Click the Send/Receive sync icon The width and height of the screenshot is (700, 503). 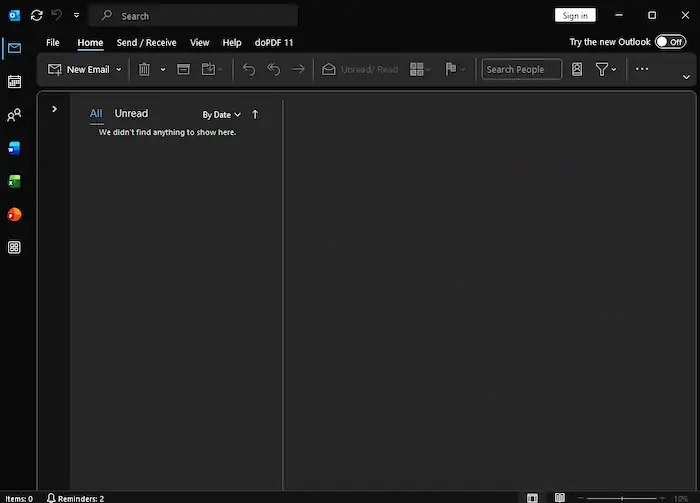37,16
